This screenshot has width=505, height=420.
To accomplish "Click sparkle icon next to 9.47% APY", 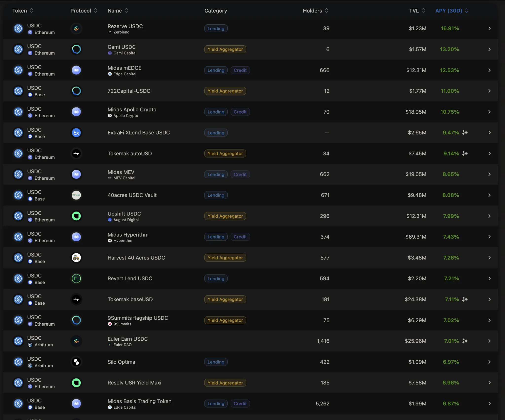I will click(465, 133).
